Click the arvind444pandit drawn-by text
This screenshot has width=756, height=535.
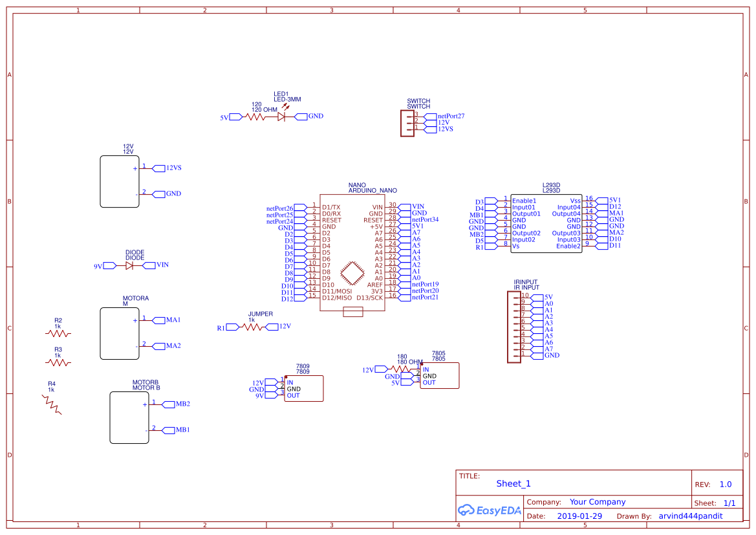[x=690, y=516]
